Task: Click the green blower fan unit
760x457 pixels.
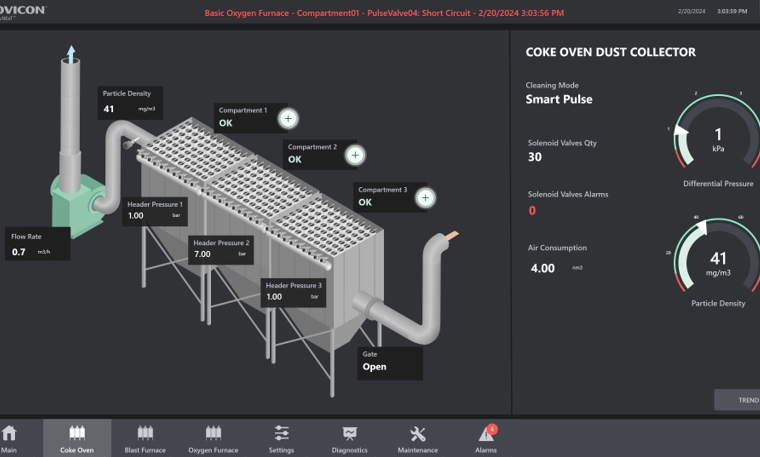Action: pyautogui.click(x=78, y=206)
